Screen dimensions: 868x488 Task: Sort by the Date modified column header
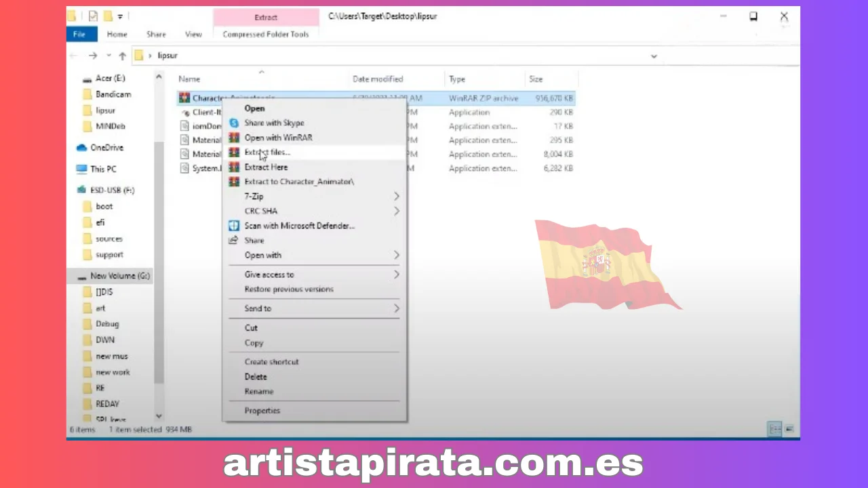tap(378, 79)
